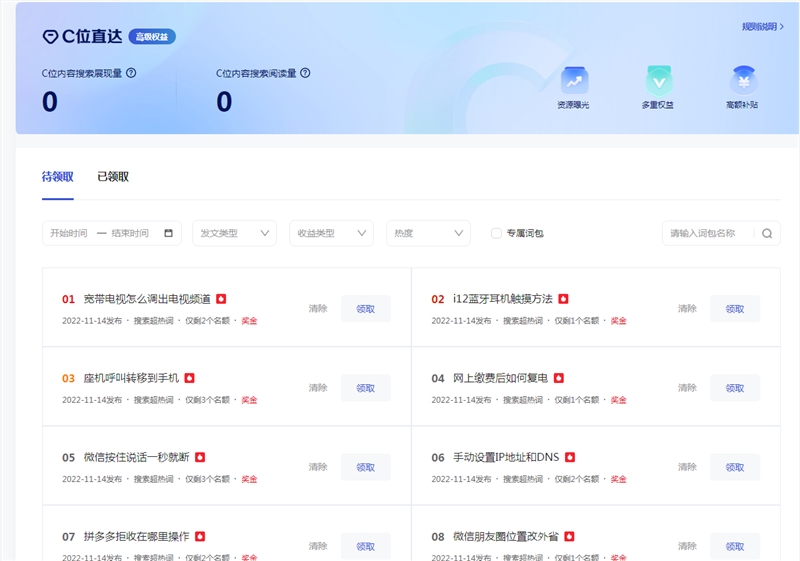Select the 待领取 tab
Viewport: 800px width, 561px height.
(57, 177)
